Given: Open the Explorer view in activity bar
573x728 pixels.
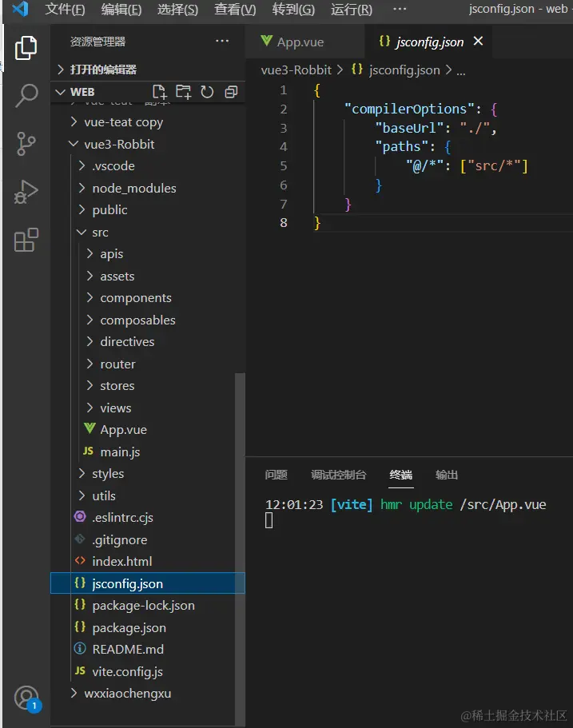Looking at the screenshot, I should pyautogui.click(x=26, y=48).
